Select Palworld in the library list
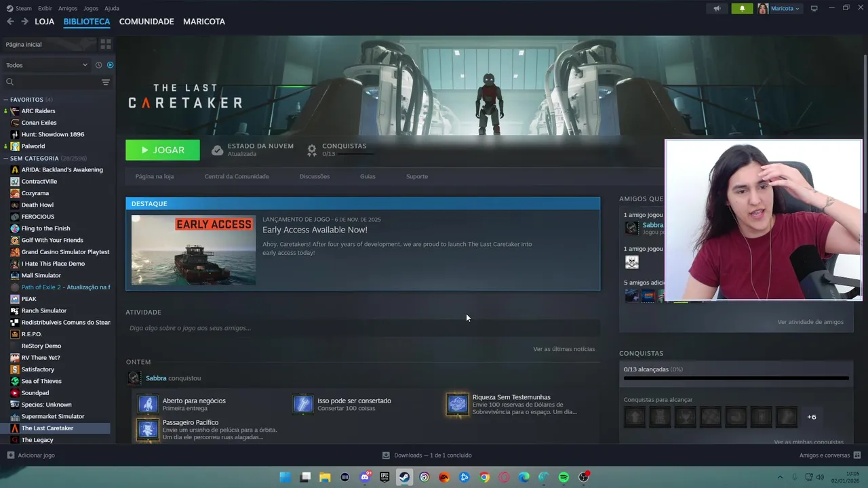868x488 pixels. pos(33,146)
